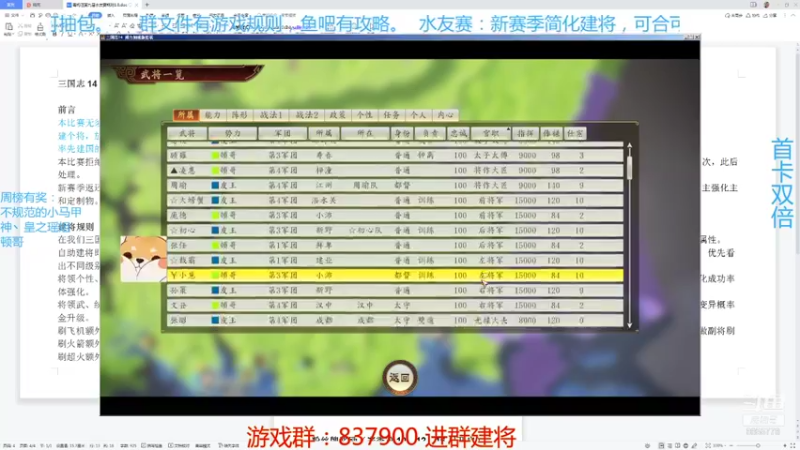Sort by the 忠诚 column header
The image size is (800, 450).
(458, 133)
